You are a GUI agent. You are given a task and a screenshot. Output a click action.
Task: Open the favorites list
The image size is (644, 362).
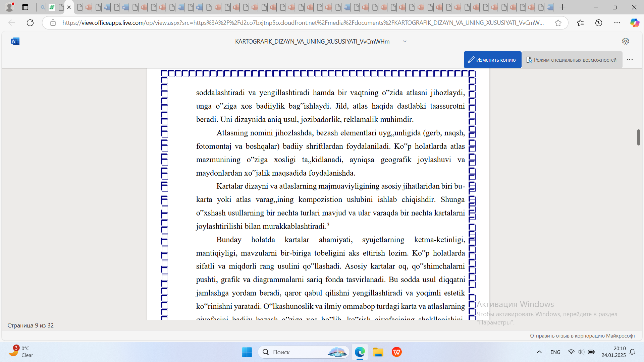(x=580, y=23)
